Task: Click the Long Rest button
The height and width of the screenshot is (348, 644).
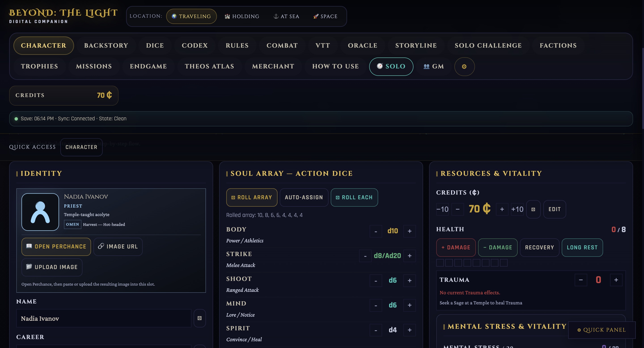Action: coord(582,248)
